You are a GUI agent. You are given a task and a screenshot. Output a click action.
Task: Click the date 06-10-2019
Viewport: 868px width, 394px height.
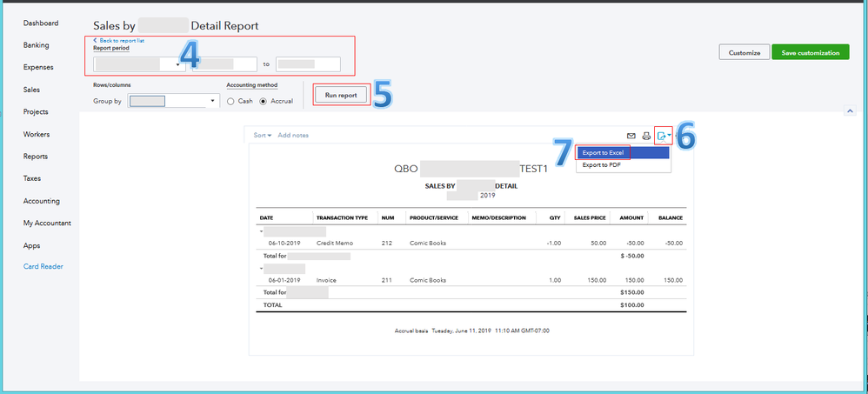point(284,244)
